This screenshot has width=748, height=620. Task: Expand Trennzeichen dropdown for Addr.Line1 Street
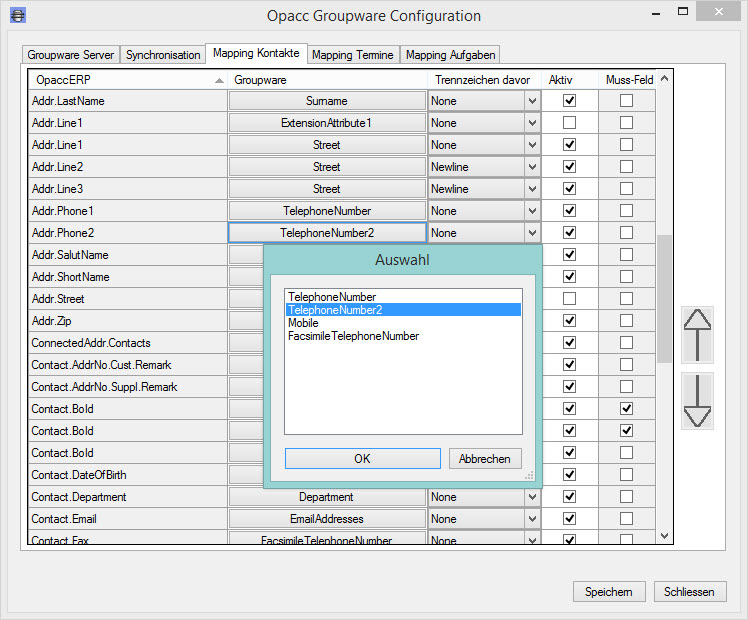click(x=532, y=145)
